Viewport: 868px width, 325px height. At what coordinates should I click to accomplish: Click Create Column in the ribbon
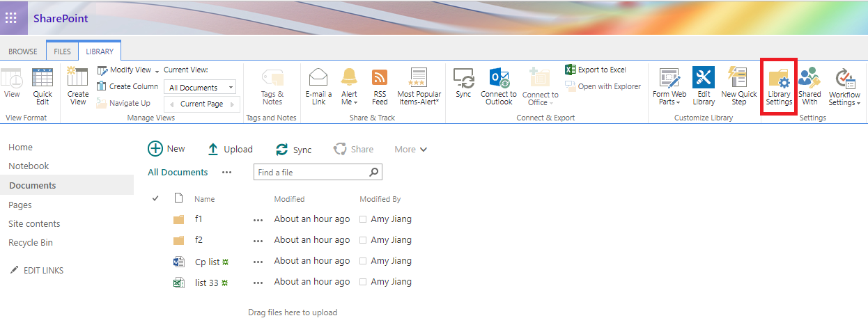point(127,86)
